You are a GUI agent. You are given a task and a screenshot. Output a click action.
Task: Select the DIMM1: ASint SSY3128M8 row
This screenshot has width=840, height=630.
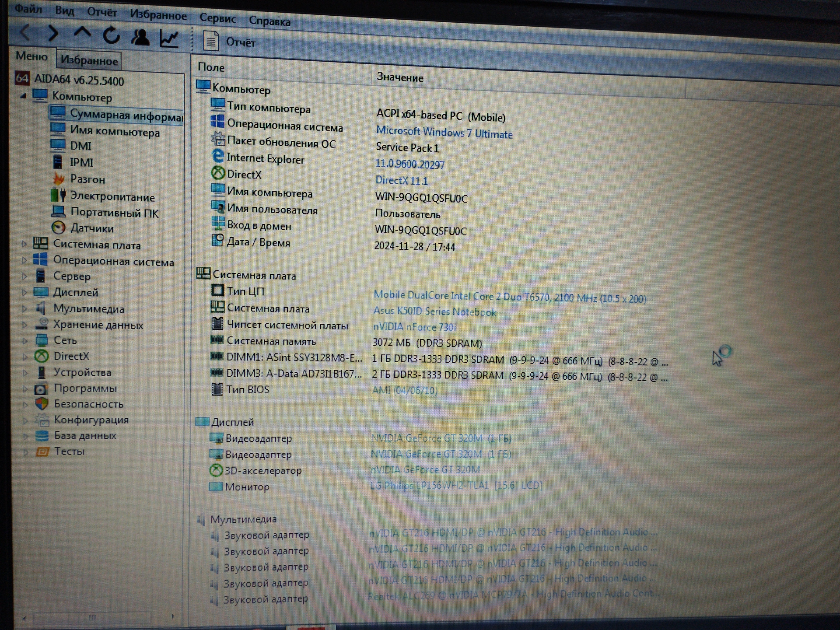coord(439,359)
